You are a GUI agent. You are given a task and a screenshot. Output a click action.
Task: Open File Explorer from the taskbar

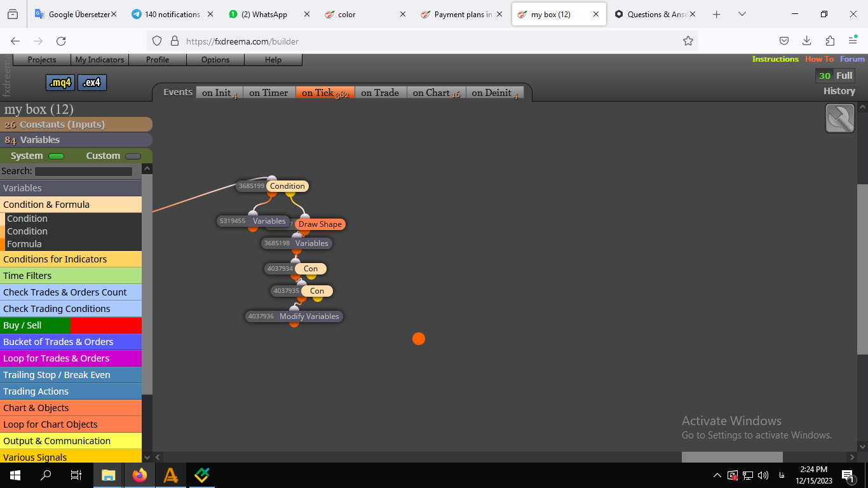click(109, 475)
